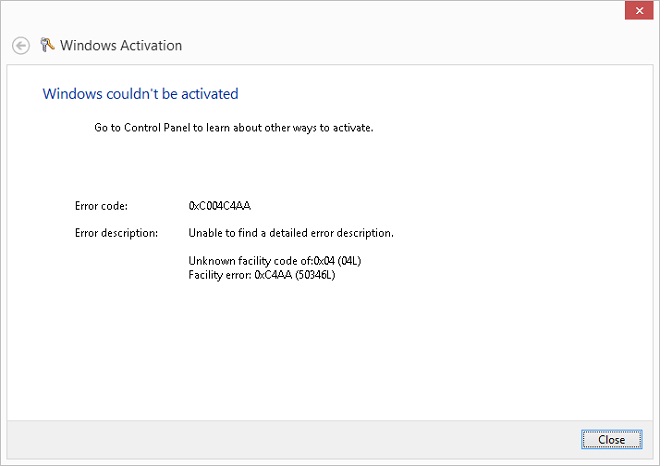The width and height of the screenshot is (666, 466).
Task: Click blank white area below the facility error
Action: [x=330, y=350]
